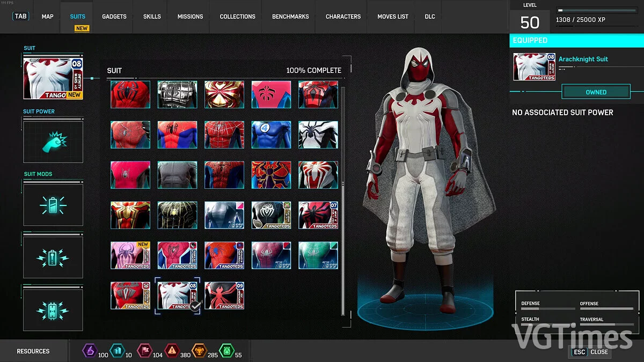Click the level number 50
The width and height of the screenshot is (644, 362).
530,23
